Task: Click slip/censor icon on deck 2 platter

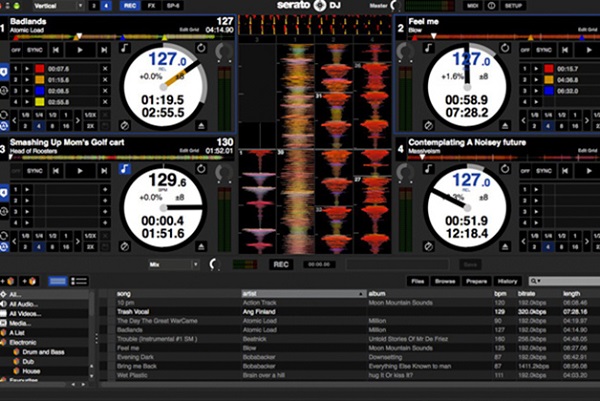Action: 428,126
